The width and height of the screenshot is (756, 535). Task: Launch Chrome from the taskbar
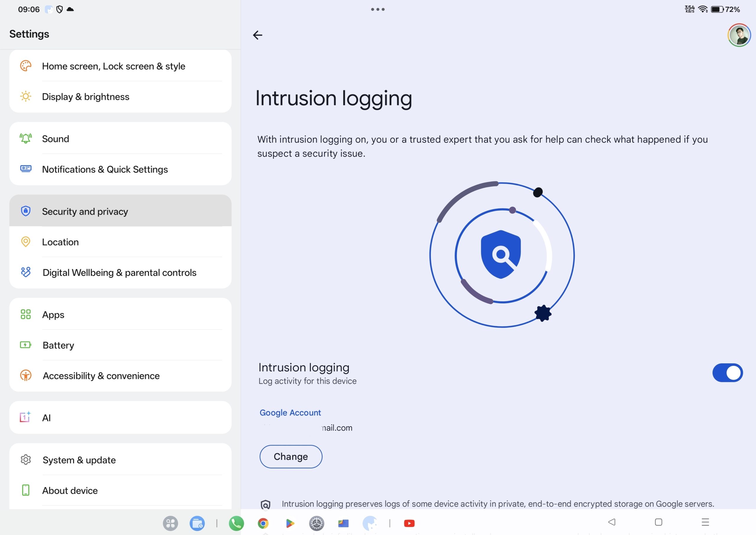[x=263, y=523]
